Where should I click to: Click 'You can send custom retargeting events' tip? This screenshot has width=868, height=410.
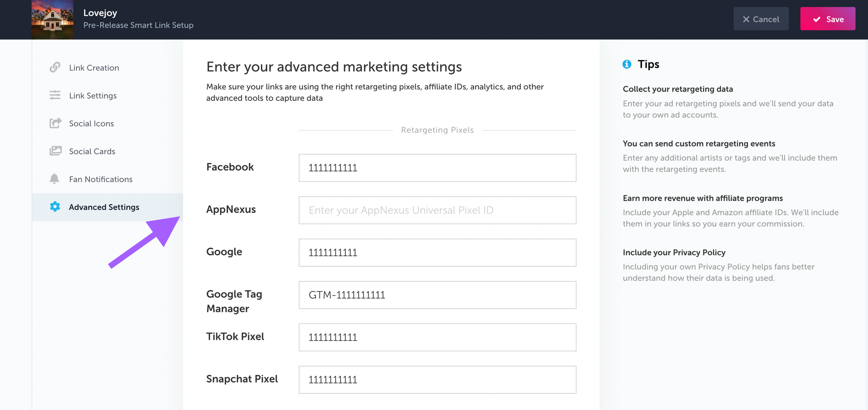click(699, 143)
